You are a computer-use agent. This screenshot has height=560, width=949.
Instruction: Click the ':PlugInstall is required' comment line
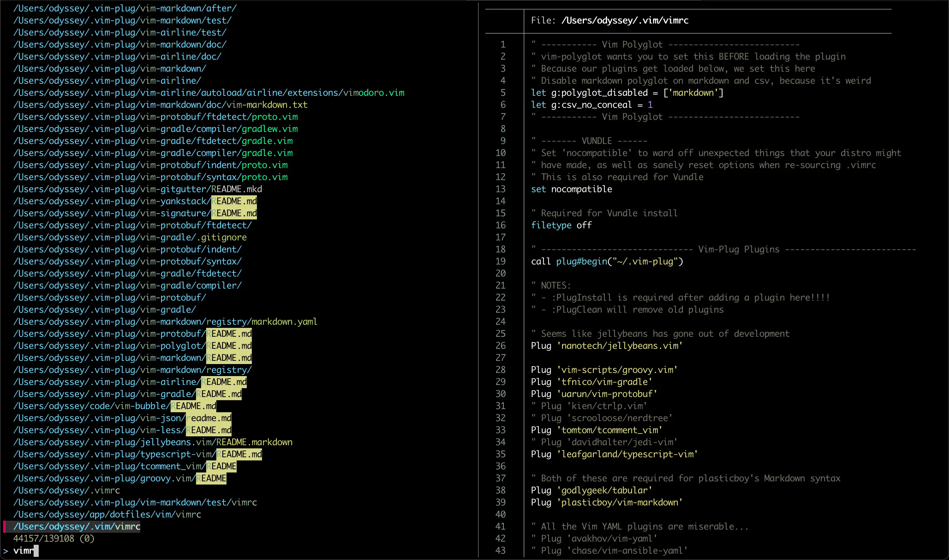pos(680,298)
